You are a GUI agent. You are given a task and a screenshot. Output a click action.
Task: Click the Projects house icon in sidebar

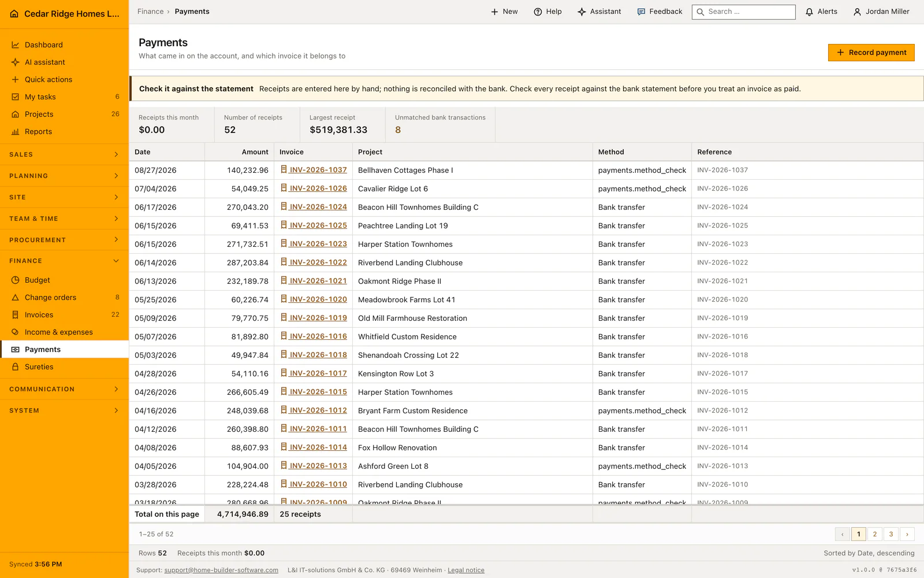(x=16, y=114)
